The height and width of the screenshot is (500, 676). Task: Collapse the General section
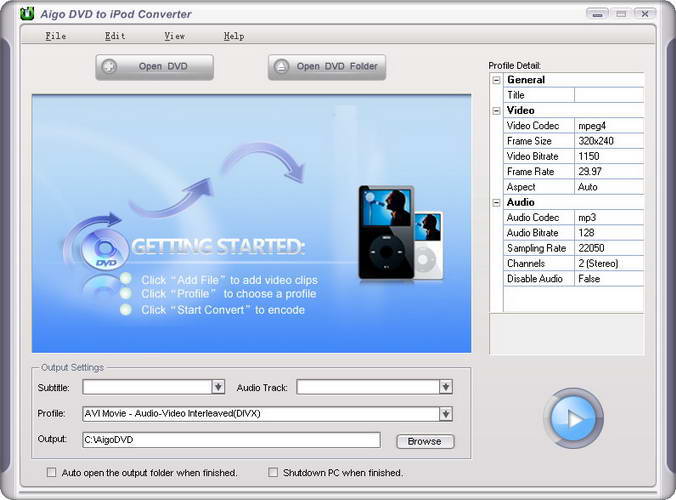(496, 80)
